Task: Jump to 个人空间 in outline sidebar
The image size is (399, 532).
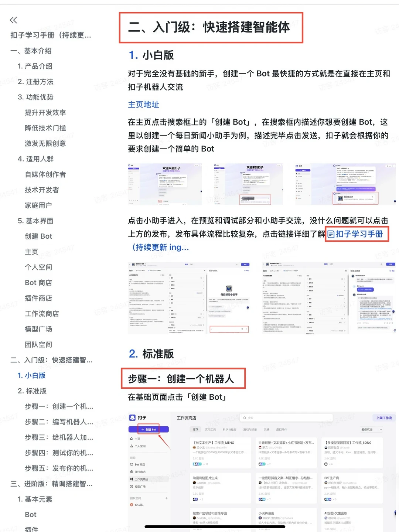Action: pos(38,267)
